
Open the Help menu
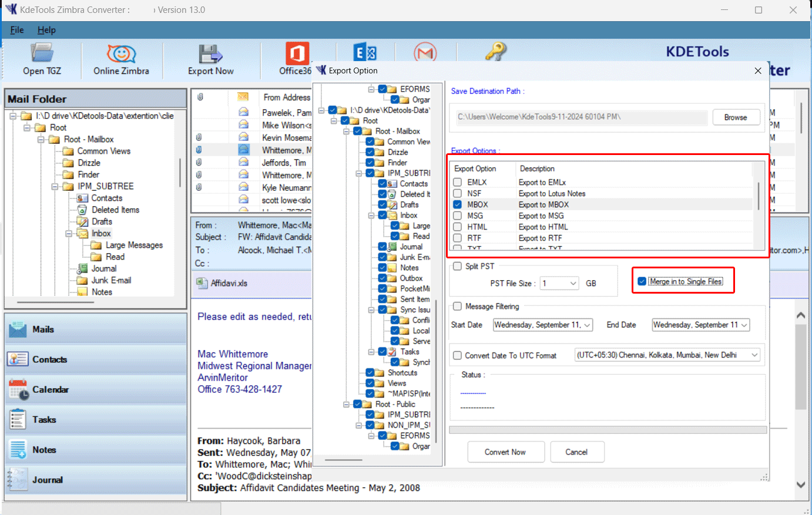coord(46,30)
